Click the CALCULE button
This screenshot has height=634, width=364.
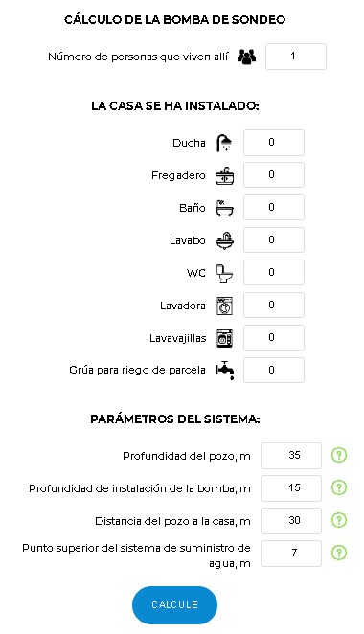tap(174, 605)
